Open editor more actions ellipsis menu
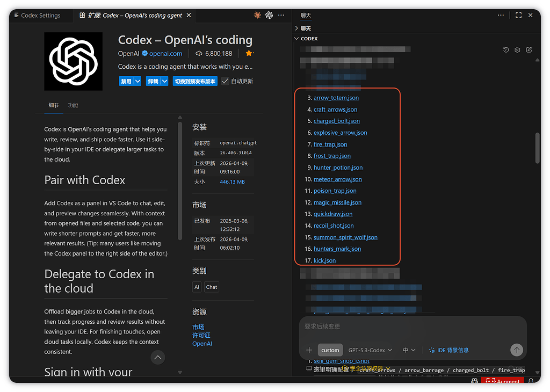 click(x=281, y=15)
